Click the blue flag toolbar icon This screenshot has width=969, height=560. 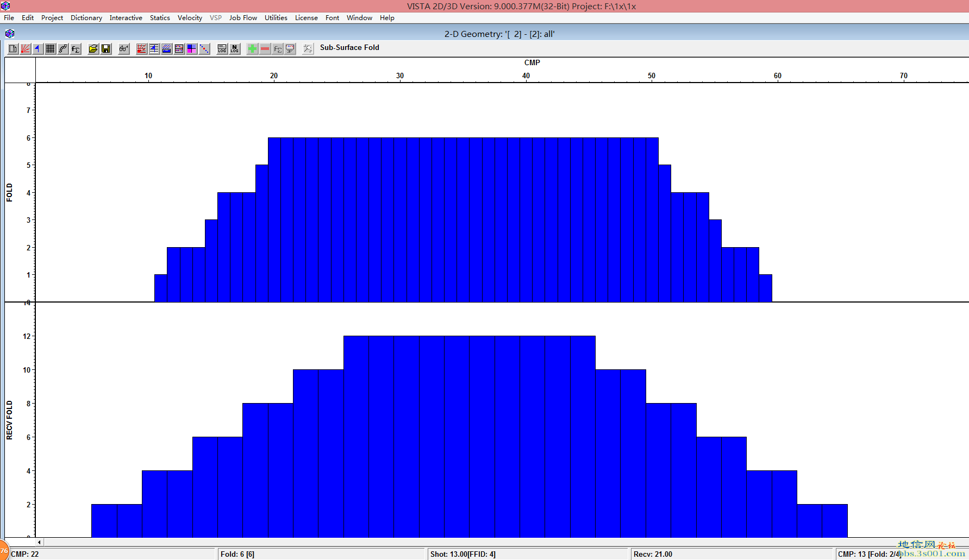click(37, 49)
